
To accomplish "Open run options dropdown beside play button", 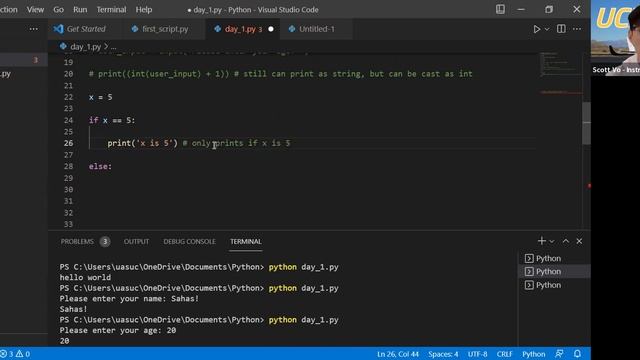I will (x=547, y=29).
